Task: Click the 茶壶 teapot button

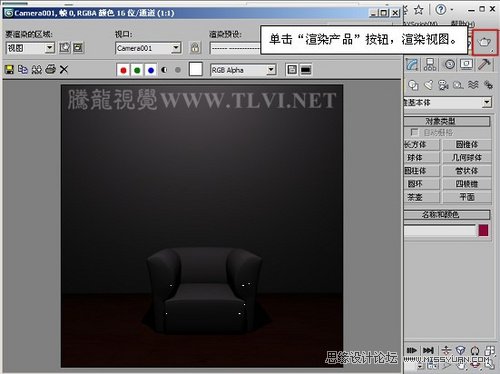Action: 422,197
